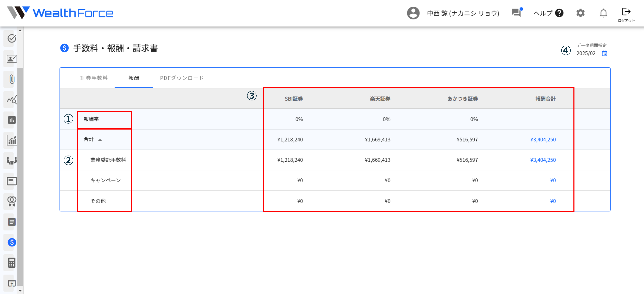This screenshot has width=644, height=294.
Task: Open the document list sidebar icon
Action: pyautogui.click(x=12, y=222)
